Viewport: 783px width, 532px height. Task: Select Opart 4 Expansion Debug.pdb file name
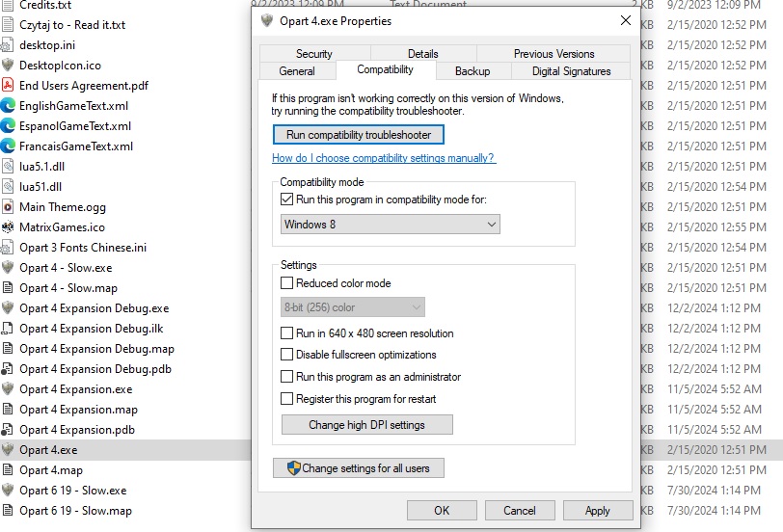(95, 369)
